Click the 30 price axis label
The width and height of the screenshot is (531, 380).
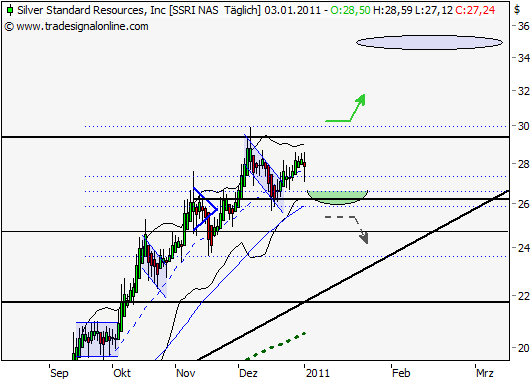pos(524,126)
